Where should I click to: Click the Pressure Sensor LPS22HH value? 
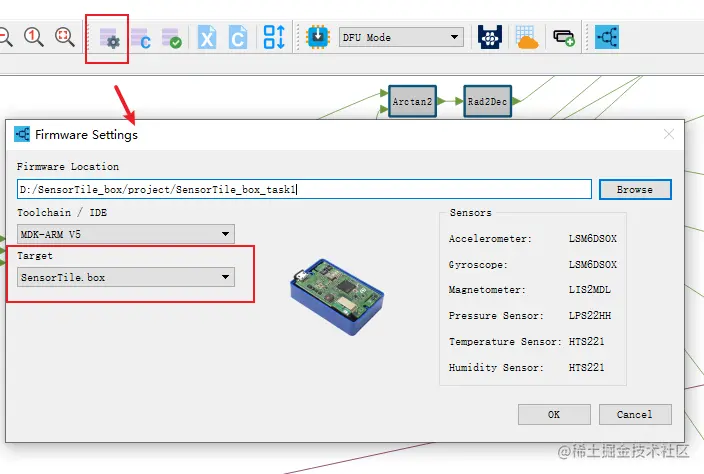pos(590,316)
